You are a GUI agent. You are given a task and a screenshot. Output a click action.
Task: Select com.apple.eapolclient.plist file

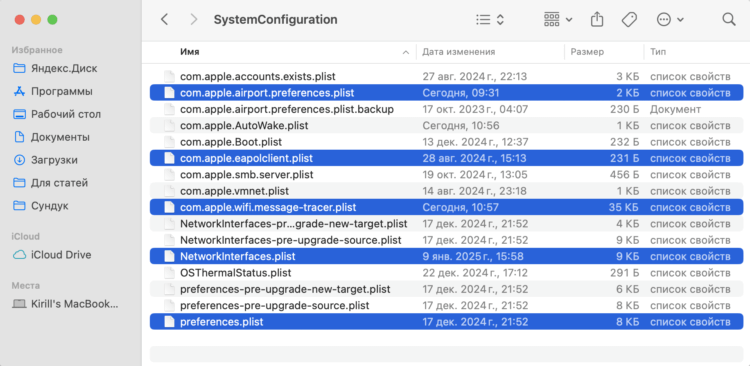[446, 158]
